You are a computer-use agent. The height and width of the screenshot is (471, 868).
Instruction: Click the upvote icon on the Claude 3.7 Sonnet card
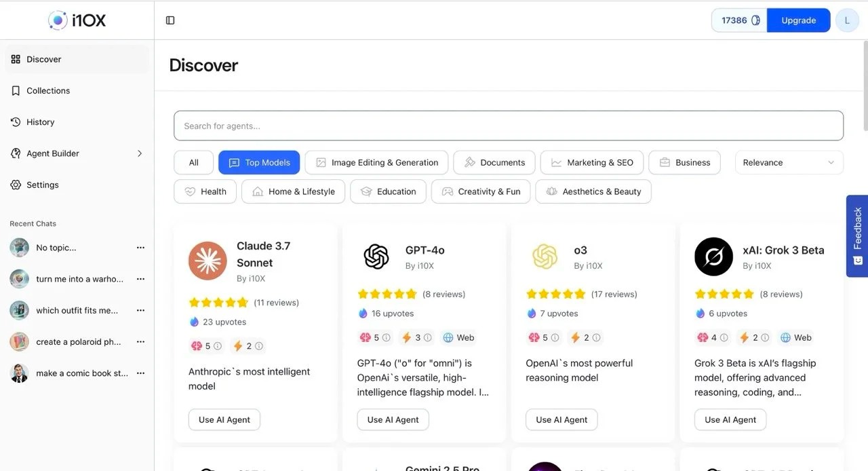click(192, 322)
